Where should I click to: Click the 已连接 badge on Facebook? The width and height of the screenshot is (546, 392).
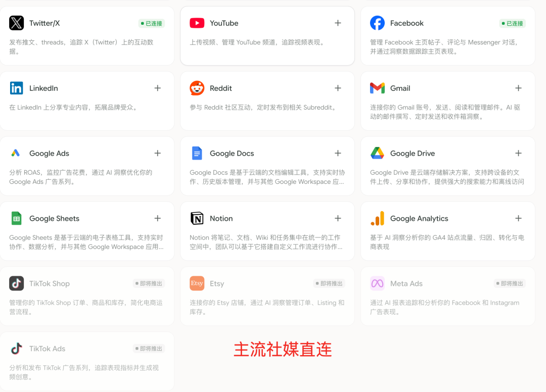pyautogui.click(x=513, y=23)
